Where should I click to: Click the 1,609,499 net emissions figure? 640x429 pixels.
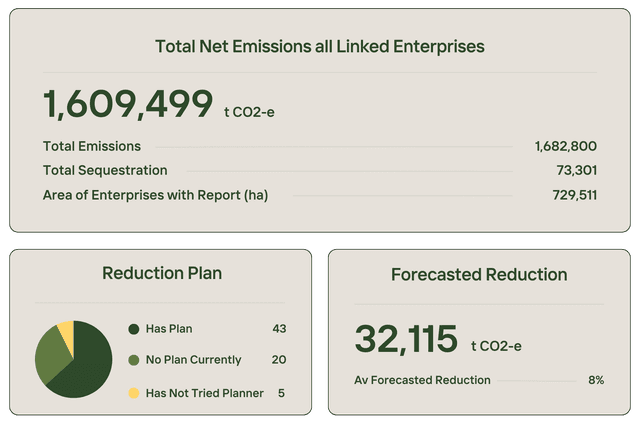point(128,104)
